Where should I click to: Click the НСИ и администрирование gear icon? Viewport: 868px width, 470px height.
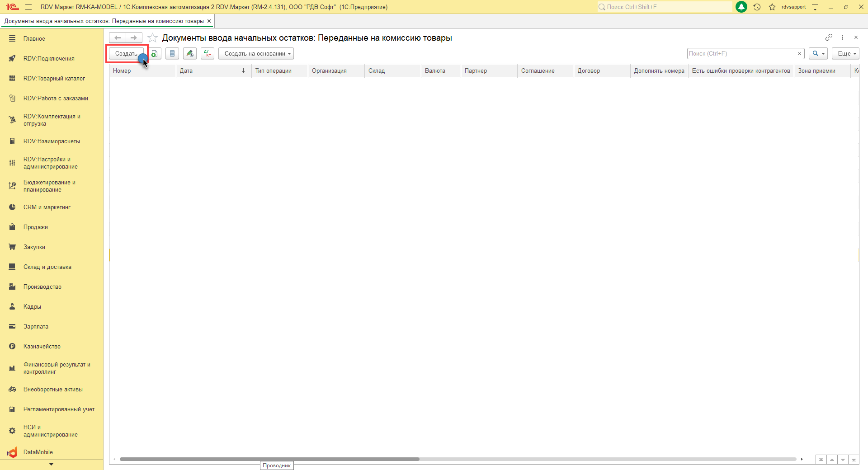click(x=12, y=431)
